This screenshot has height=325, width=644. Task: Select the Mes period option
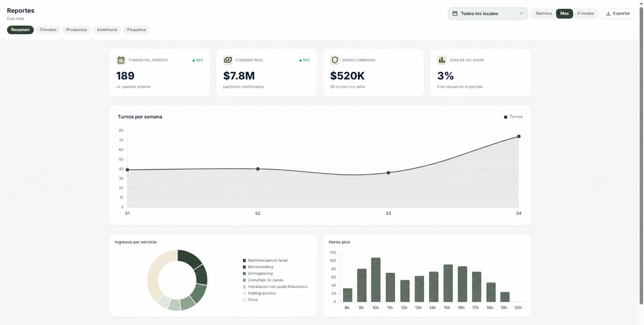click(564, 13)
